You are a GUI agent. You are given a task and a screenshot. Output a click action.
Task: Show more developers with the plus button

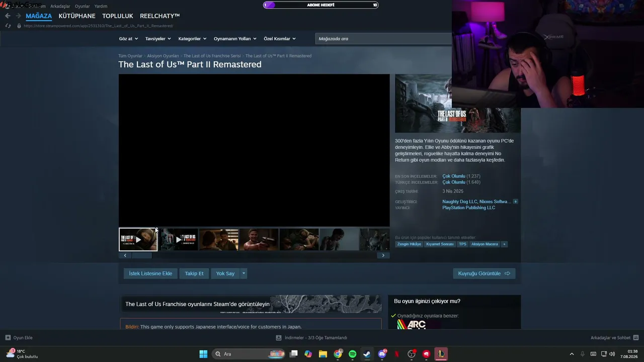(x=515, y=202)
